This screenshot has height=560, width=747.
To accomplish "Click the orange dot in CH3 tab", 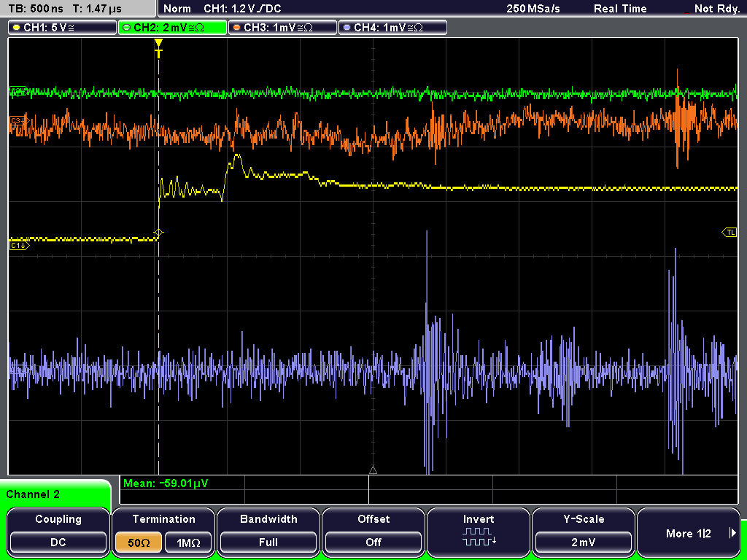I will click(237, 28).
